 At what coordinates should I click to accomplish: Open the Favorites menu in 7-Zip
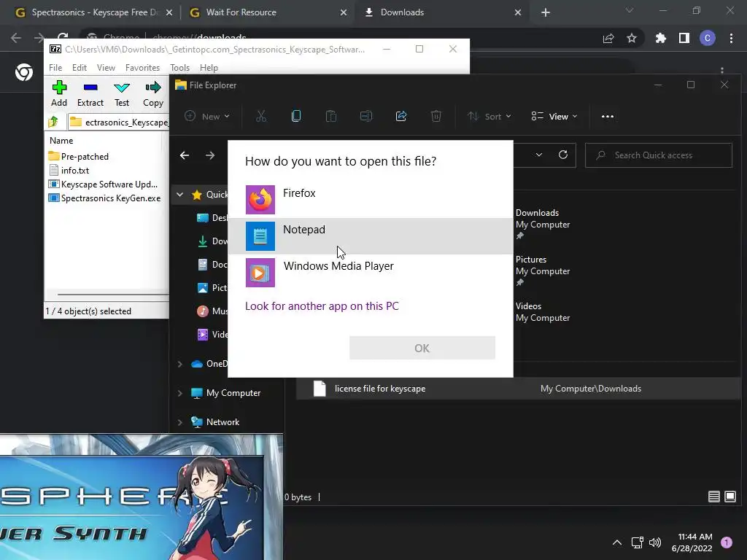pos(142,68)
